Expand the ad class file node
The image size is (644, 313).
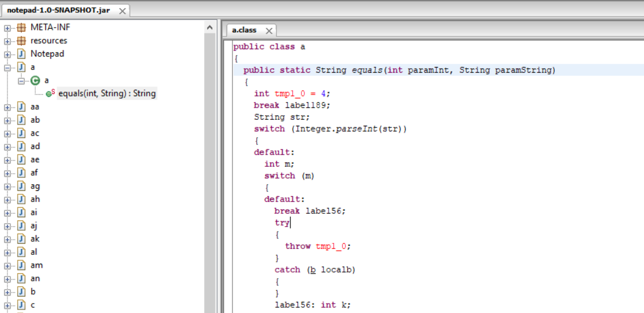click(x=8, y=147)
